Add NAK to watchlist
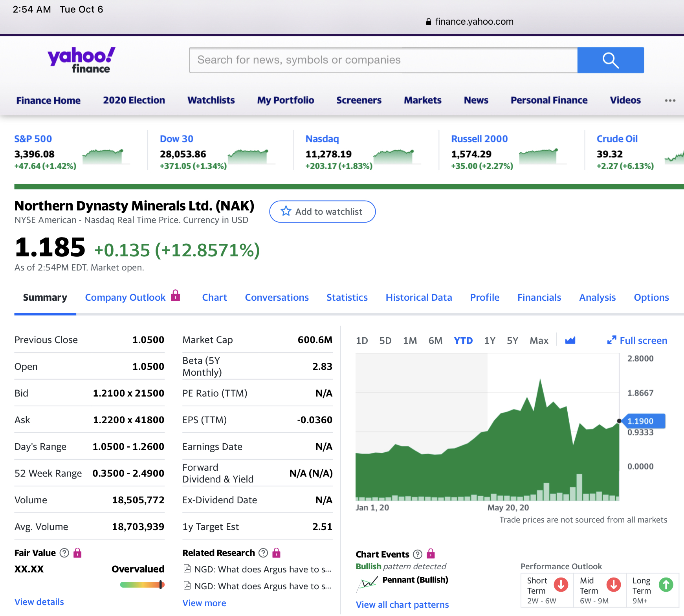 pos(322,212)
